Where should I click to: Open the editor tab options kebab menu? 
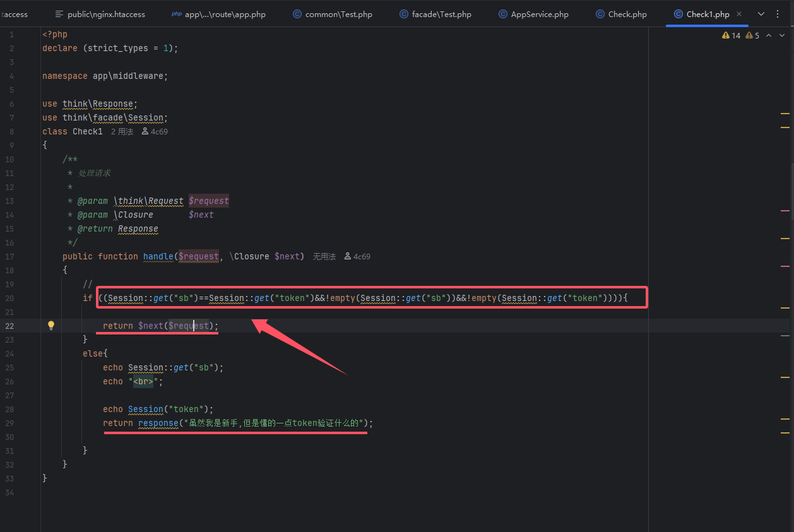tap(777, 14)
